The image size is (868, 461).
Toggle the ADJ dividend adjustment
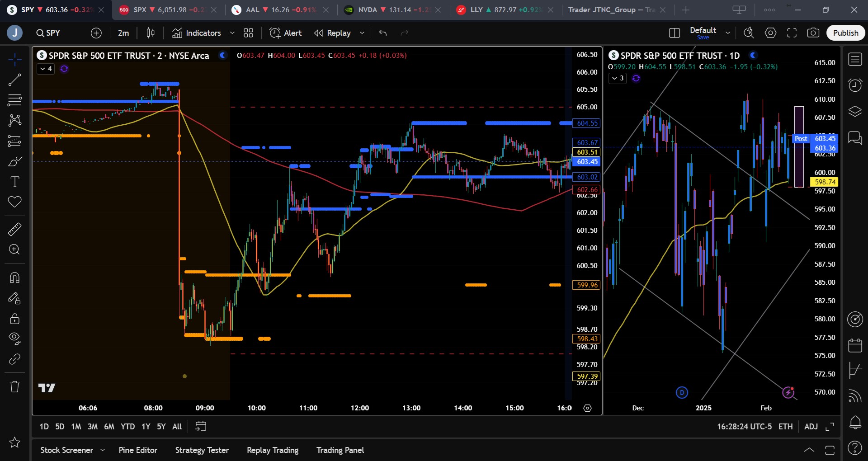(811, 427)
